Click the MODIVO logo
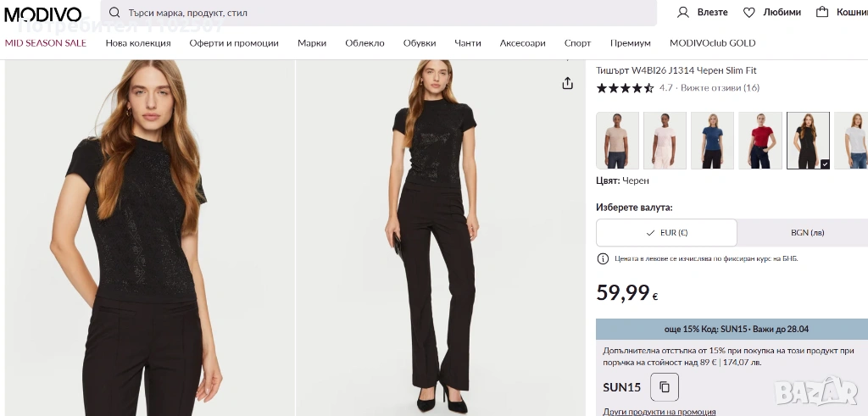This screenshot has height=416, width=868. click(x=43, y=14)
